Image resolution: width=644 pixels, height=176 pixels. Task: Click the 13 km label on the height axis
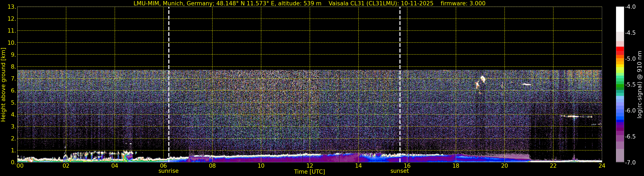click(12, 7)
